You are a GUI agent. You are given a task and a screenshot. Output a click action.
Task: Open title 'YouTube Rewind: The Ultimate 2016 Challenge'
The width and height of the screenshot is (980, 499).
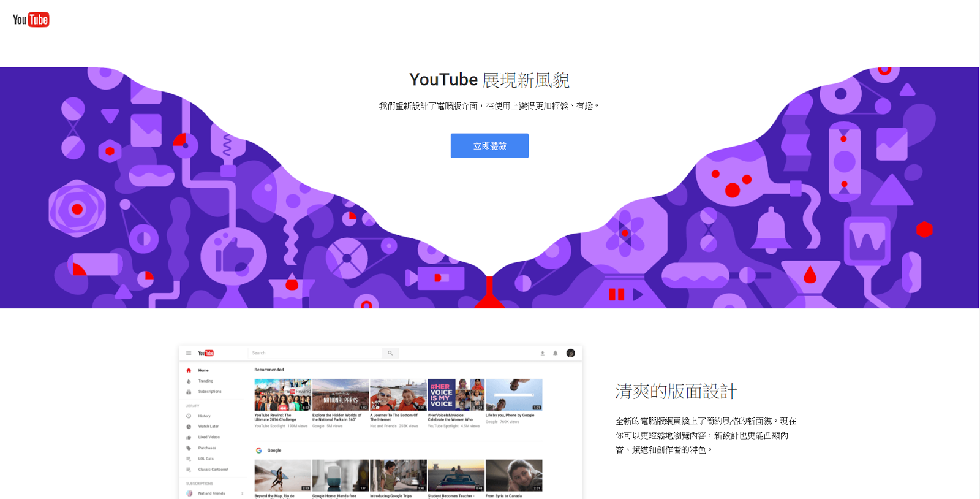[x=276, y=417]
